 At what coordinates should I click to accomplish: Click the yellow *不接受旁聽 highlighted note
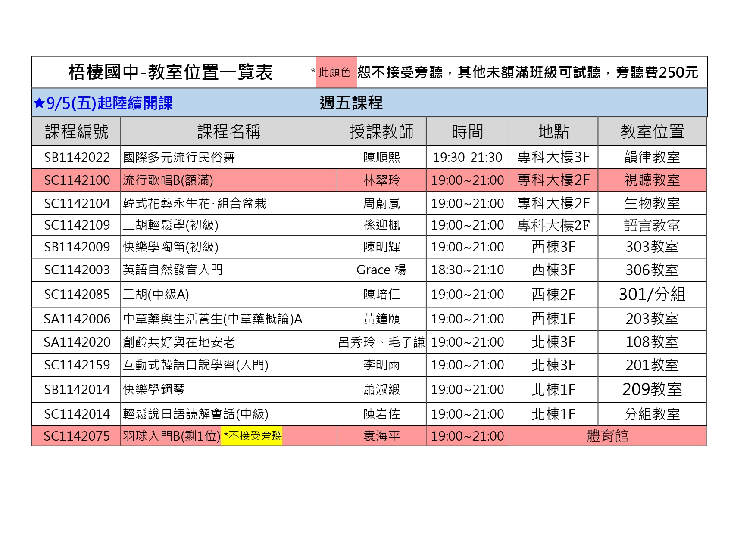(252, 436)
